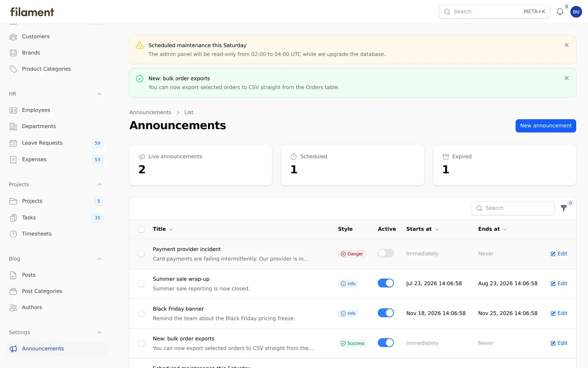This screenshot has height=368, width=588.
Task: Open Post Categories in the sidebar
Action: [56, 291]
